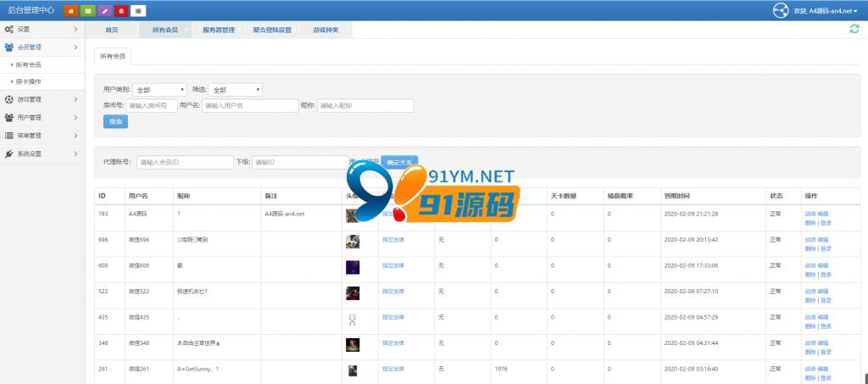The image size is (868, 384).
Task: Click the purple pencil edit icon
Action: (x=104, y=10)
